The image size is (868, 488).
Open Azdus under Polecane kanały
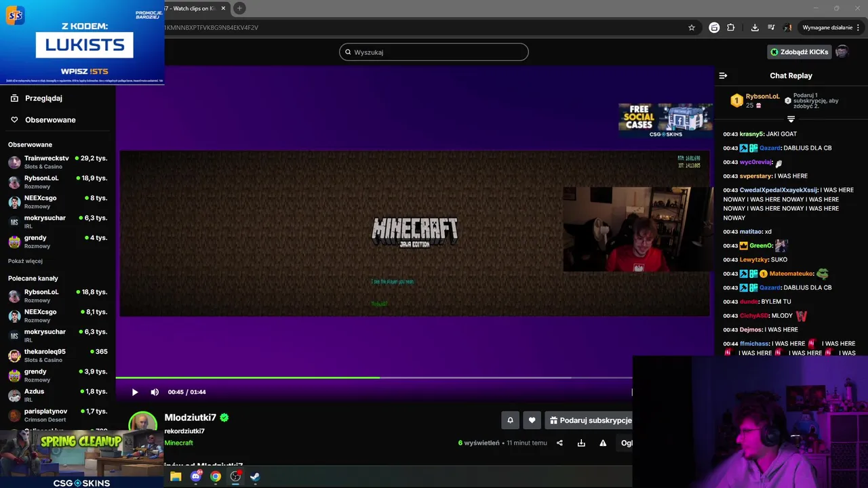58,395
